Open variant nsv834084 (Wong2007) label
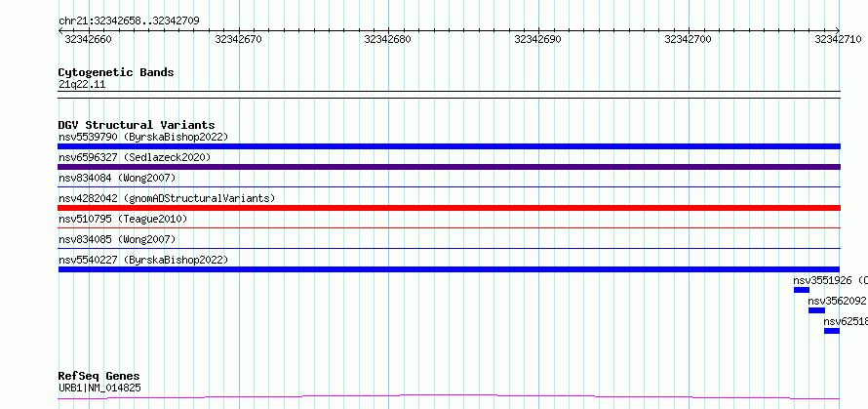 click(117, 178)
